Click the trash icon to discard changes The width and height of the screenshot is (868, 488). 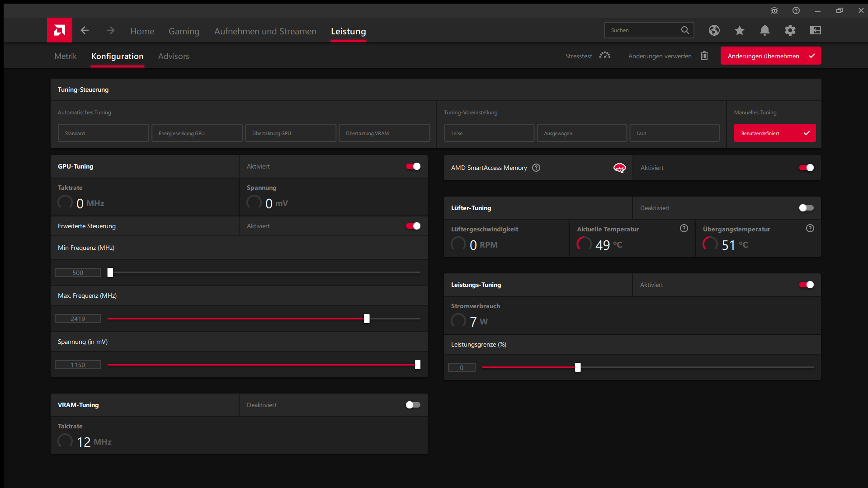point(704,56)
